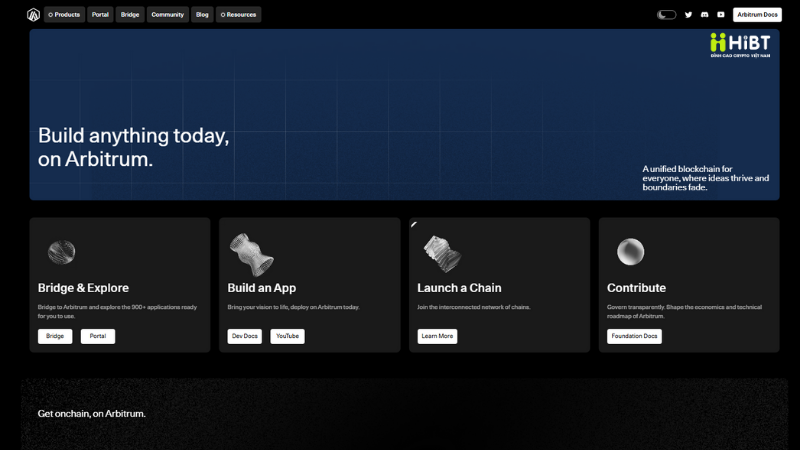The image size is (800, 450).
Task: Click the Build an App mesh graphic
Action: (252, 254)
